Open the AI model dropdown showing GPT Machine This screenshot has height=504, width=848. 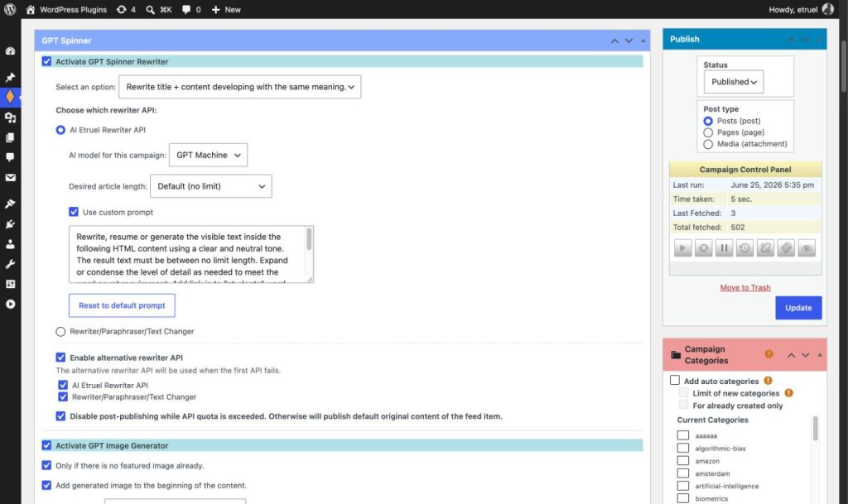click(x=208, y=155)
